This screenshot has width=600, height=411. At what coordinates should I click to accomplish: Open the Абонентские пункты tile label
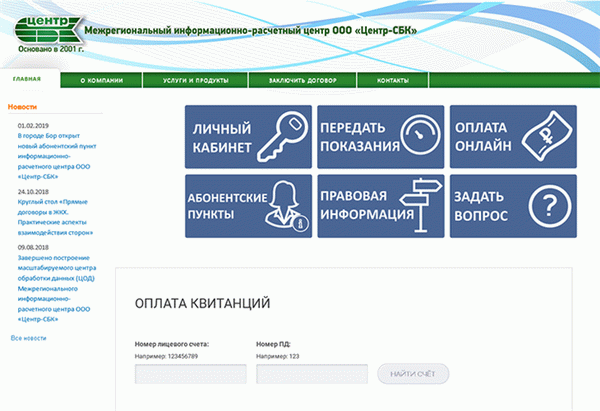pos(227,206)
